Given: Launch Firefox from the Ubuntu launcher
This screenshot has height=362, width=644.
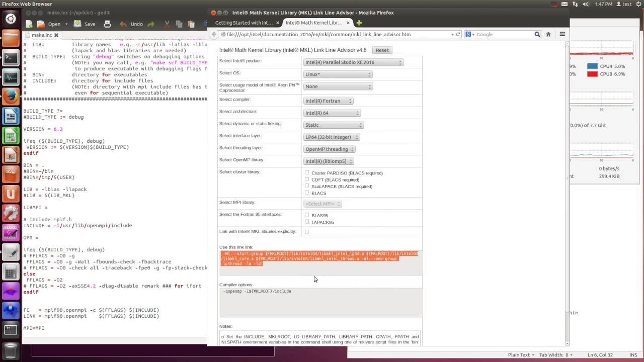Looking at the screenshot, I should (x=11, y=97).
